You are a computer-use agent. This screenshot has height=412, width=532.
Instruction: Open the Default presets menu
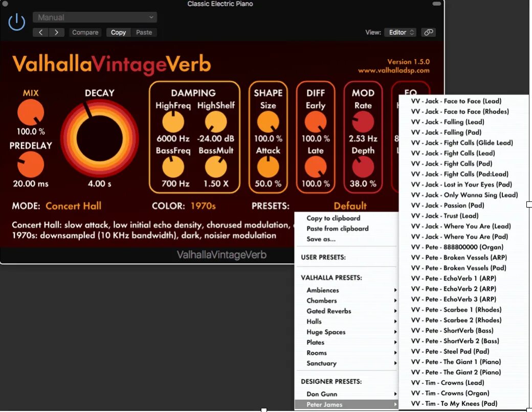(350, 206)
